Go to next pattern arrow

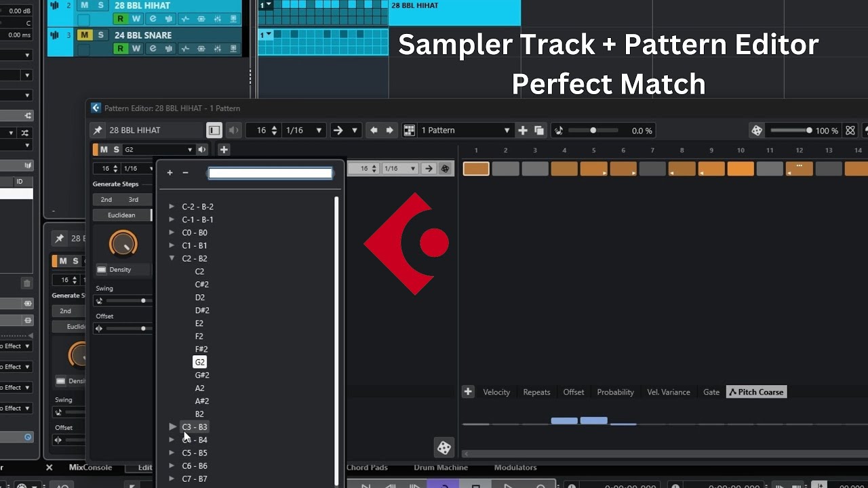pyautogui.click(x=390, y=130)
